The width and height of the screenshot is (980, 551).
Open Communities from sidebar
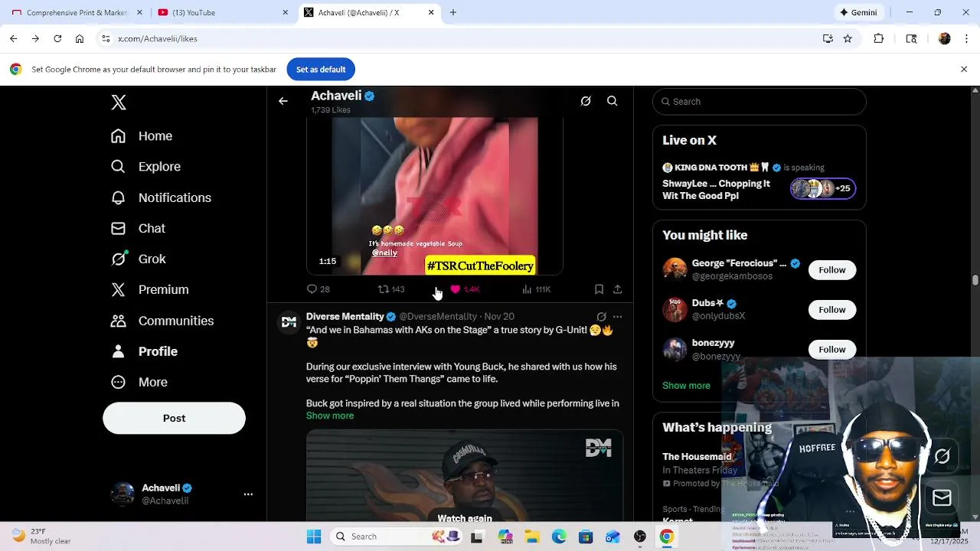tap(162, 321)
